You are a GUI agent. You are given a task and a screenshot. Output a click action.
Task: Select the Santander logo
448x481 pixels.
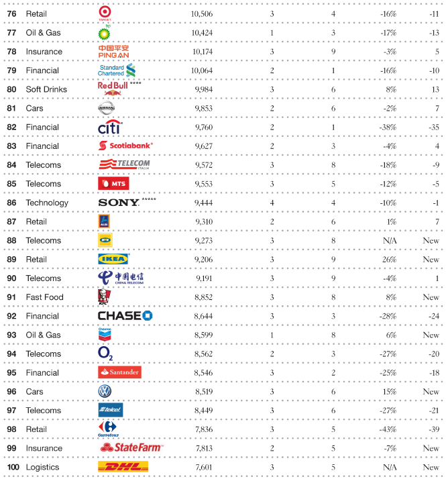pos(119,372)
